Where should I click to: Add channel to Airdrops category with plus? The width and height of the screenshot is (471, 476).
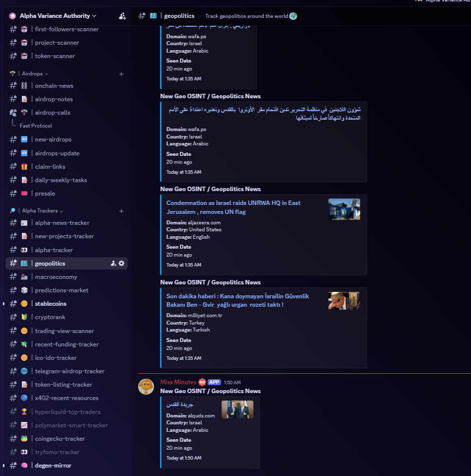[x=121, y=74]
